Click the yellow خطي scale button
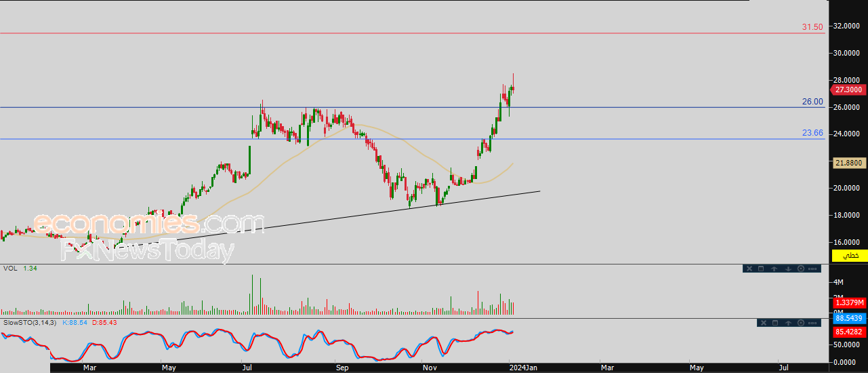Image resolution: width=868 pixels, height=373 pixels. 850,255
